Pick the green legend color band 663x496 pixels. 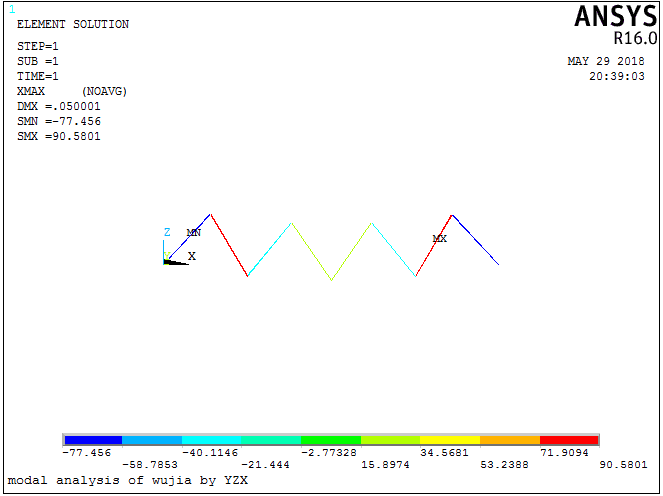click(x=330, y=440)
